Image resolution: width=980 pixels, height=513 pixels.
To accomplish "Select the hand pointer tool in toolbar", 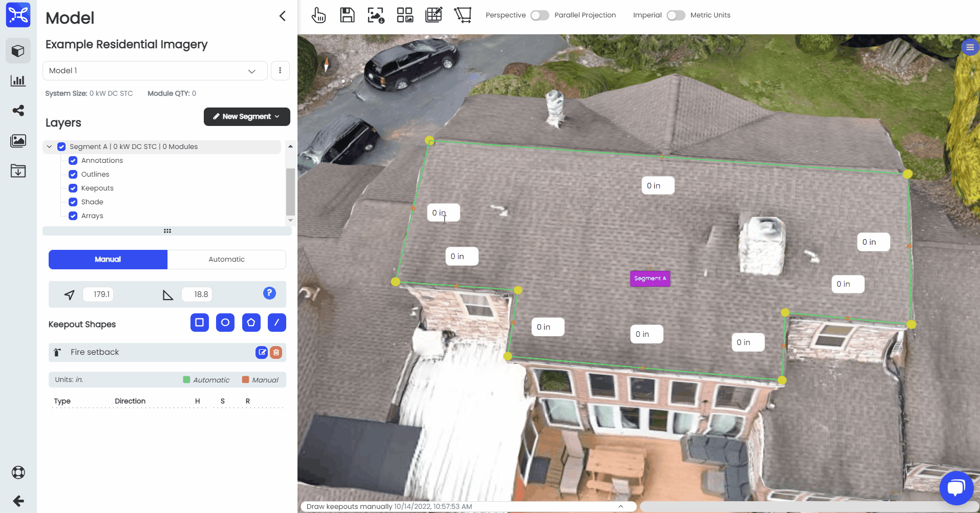I will tap(318, 15).
